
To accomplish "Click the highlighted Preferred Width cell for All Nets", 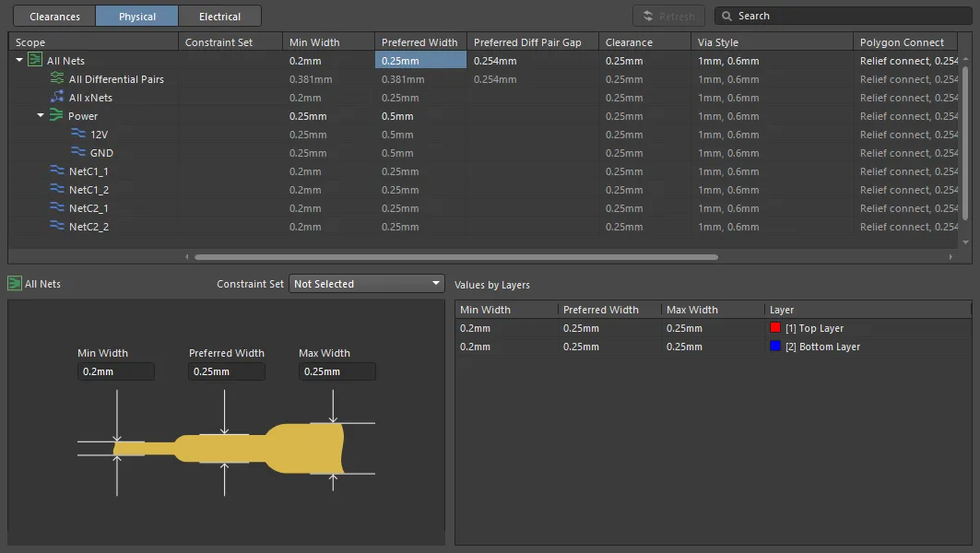I will click(x=420, y=60).
